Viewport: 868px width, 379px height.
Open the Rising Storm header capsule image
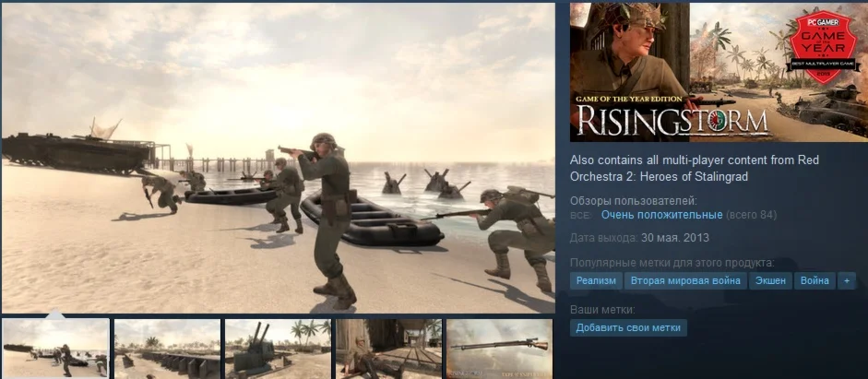click(x=719, y=73)
